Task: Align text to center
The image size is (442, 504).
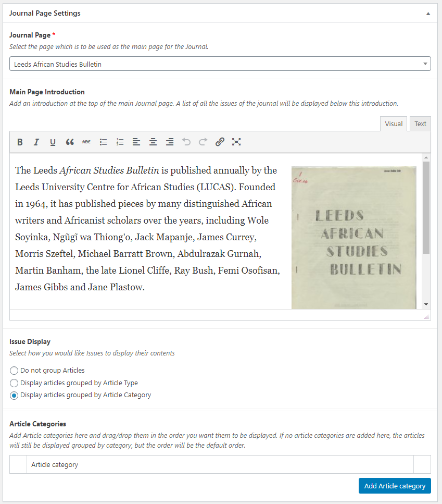Action: pyautogui.click(x=153, y=142)
